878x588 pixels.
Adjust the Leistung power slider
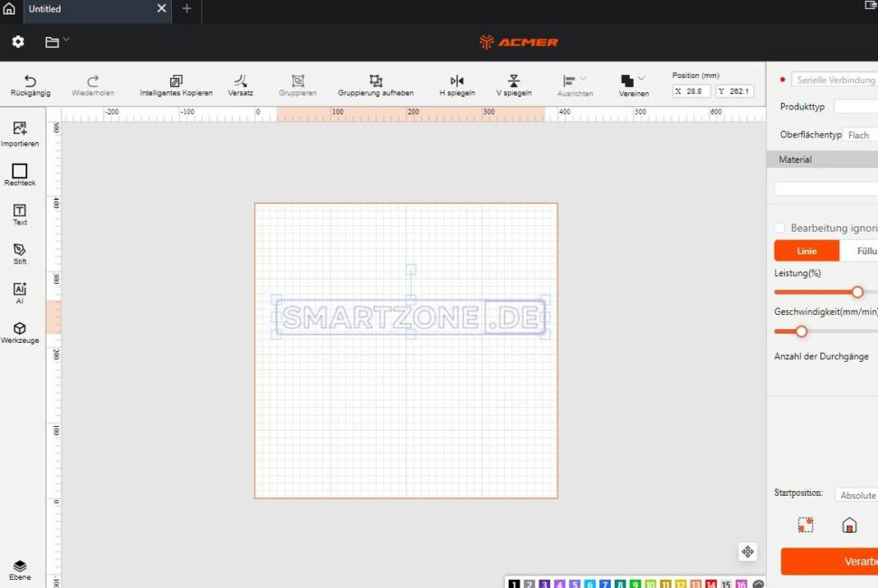coord(857,292)
